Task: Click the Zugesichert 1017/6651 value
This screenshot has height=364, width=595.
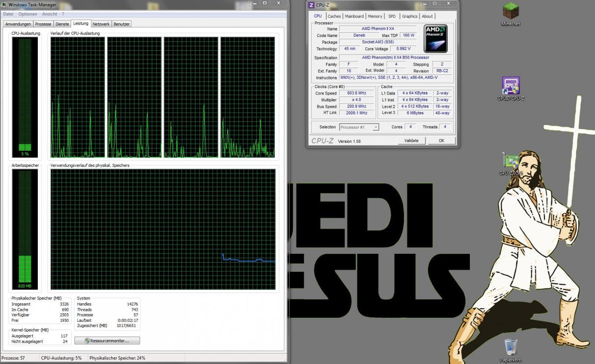Action: click(126, 326)
